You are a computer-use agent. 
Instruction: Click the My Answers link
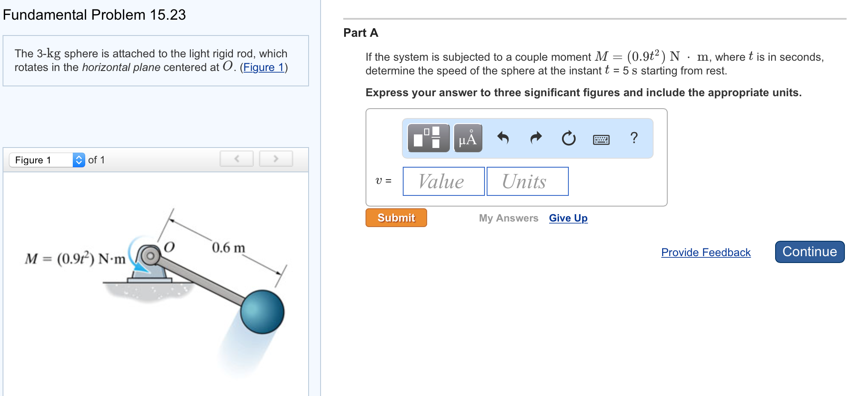pyautogui.click(x=508, y=218)
